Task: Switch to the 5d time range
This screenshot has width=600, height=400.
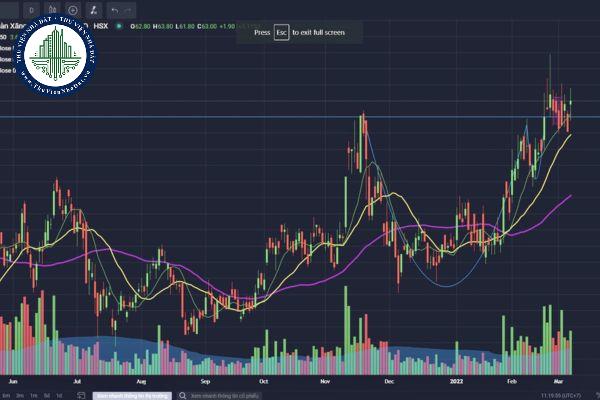Action: [47, 395]
